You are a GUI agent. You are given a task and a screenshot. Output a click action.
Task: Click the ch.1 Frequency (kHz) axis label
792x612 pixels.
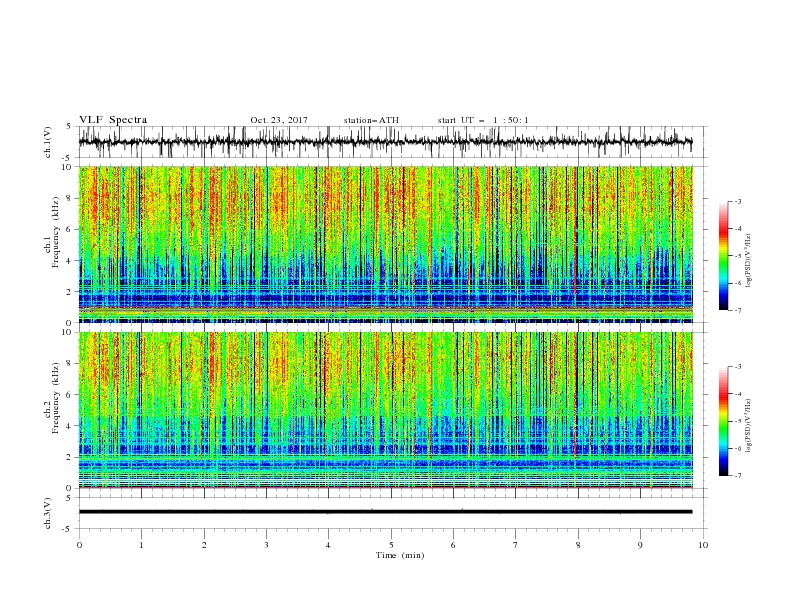(52, 233)
